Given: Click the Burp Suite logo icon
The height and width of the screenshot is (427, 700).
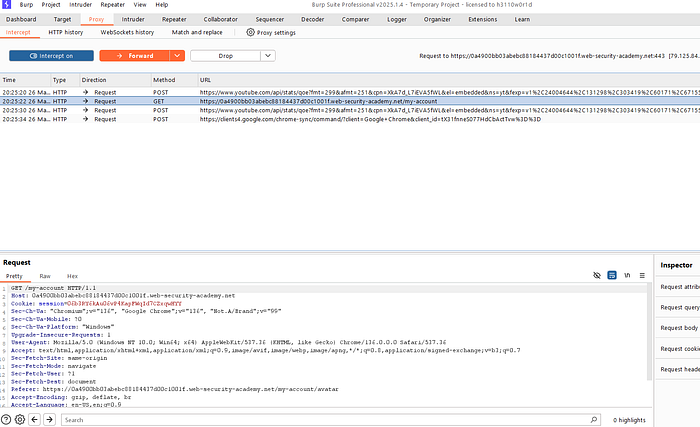Looking at the screenshot, I should [6, 4].
